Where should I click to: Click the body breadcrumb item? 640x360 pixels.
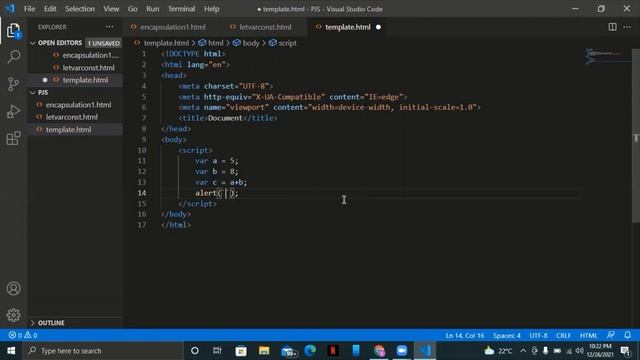coord(246,43)
